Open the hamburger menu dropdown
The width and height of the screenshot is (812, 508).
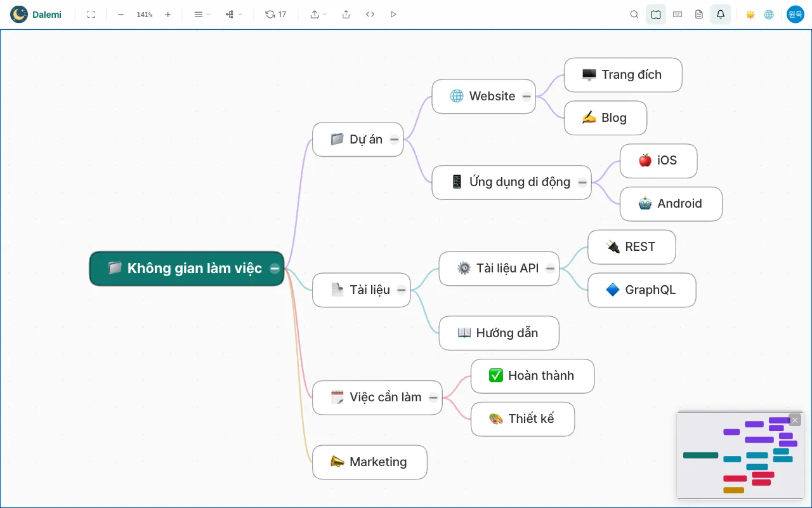[x=202, y=14]
